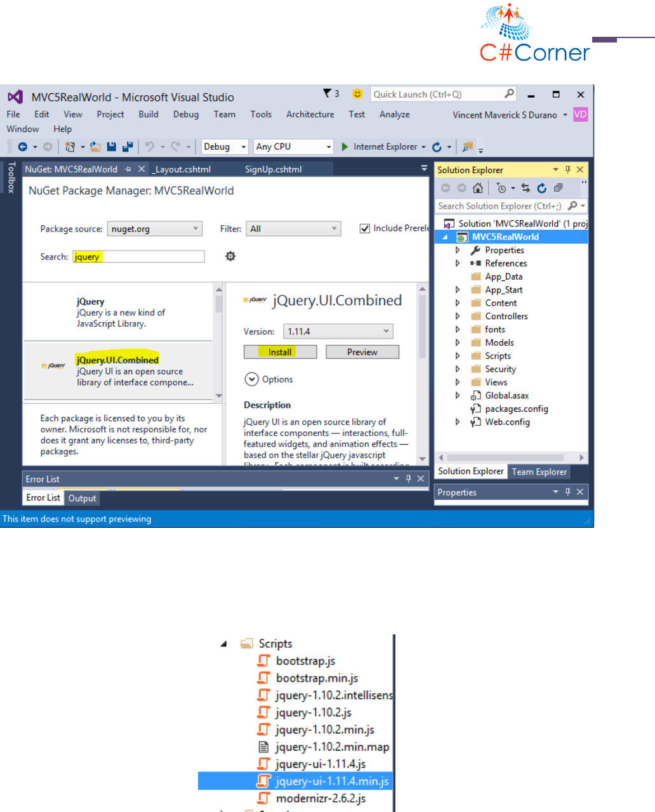Image resolution: width=655 pixels, height=812 pixels.
Task: Expand the Options section
Action: pos(252,379)
